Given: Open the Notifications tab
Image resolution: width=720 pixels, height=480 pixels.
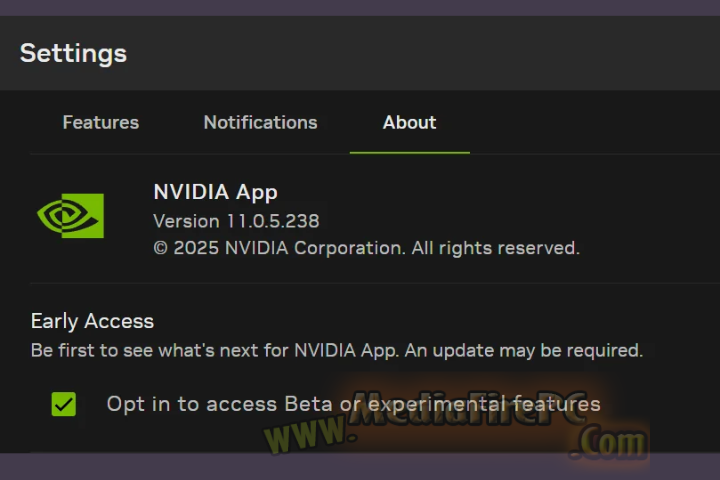Looking at the screenshot, I should coord(260,122).
